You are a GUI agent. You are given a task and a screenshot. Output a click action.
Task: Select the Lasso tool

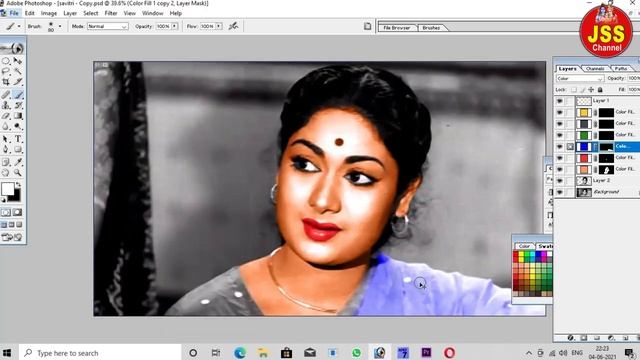click(x=6, y=71)
